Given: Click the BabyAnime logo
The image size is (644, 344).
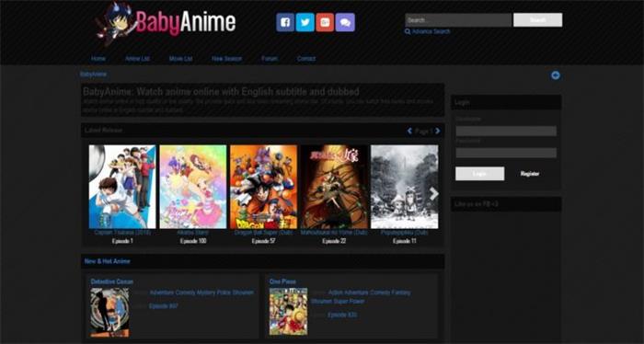Looking at the screenshot, I should pyautogui.click(x=166, y=23).
